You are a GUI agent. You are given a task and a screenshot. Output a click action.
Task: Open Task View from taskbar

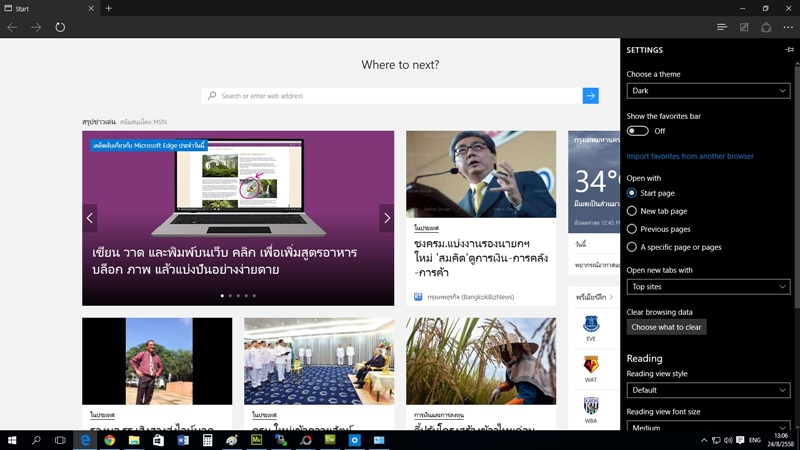60,440
